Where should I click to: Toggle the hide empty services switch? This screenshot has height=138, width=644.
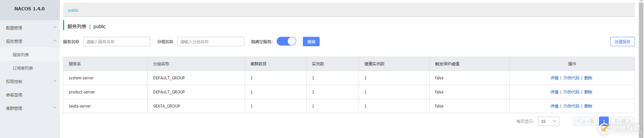tap(286, 41)
